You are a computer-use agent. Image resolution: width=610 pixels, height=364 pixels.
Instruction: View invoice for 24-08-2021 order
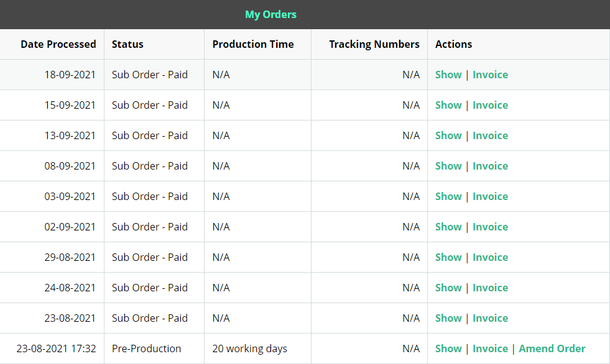point(490,288)
